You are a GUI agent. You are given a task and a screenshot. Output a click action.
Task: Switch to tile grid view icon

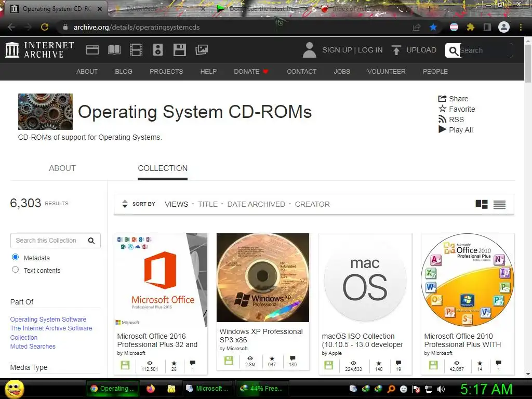(x=482, y=204)
